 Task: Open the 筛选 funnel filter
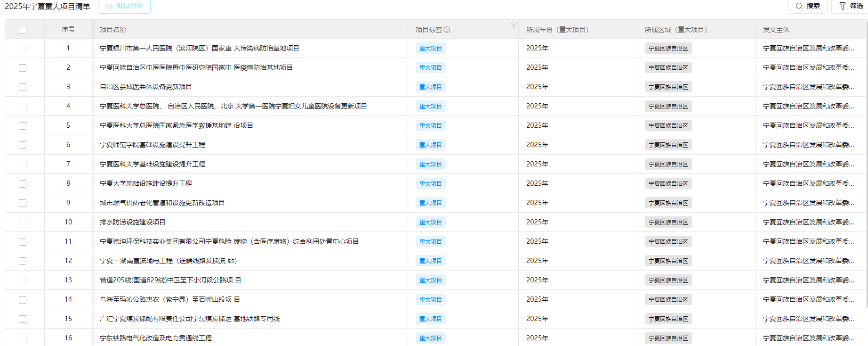pyautogui.click(x=843, y=6)
